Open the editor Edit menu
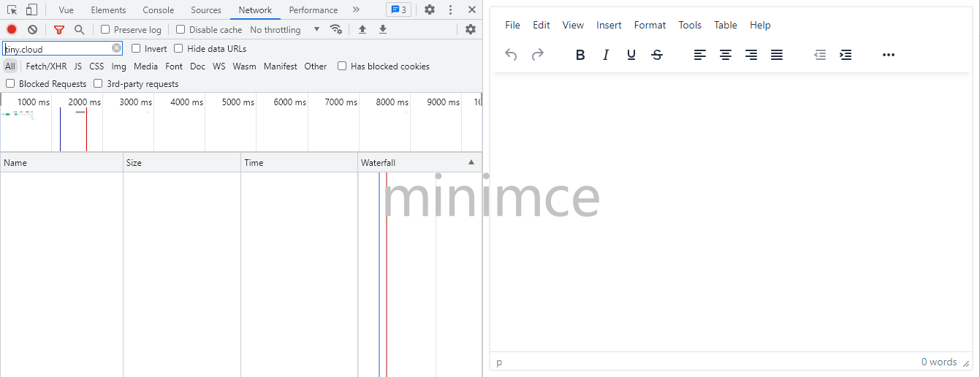Image resolution: width=980 pixels, height=377 pixels. pos(542,25)
